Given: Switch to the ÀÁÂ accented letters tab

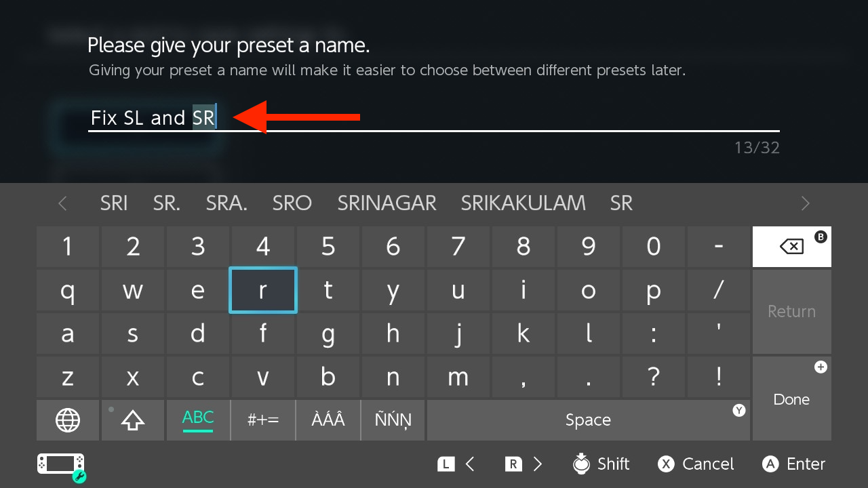Looking at the screenshot, I should [x=328, y=420].
